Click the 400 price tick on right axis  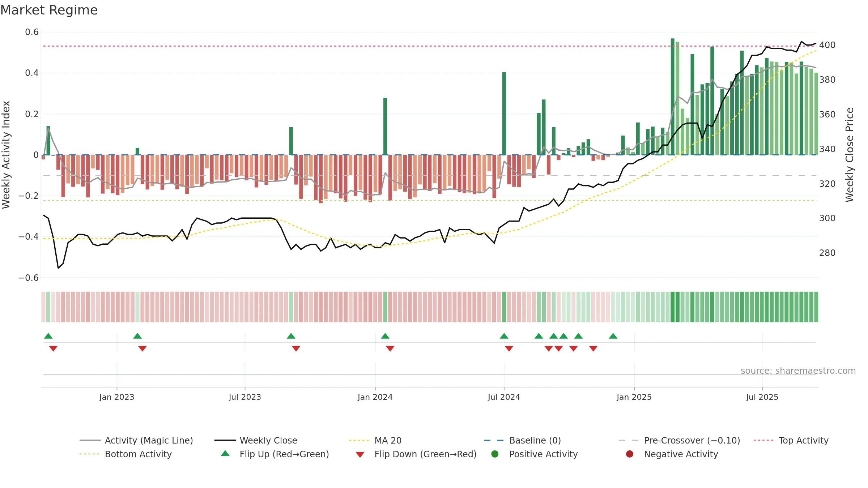coord(827,45)
